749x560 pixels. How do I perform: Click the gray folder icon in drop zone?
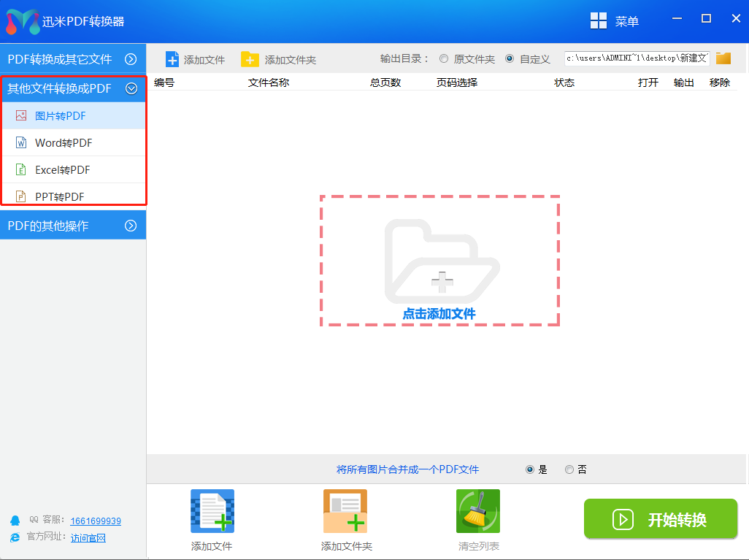(440, 261)
